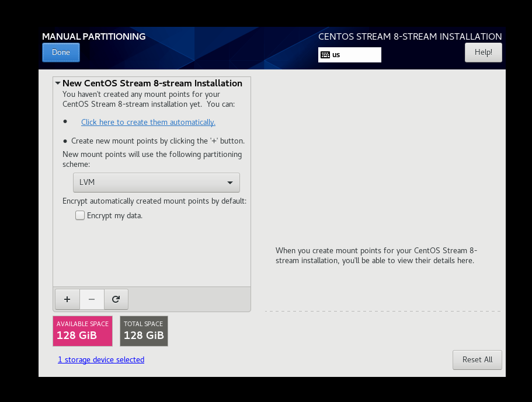
Task: Collapse the New CentOS Stream 8-stream Installation section
Action: pyautogui.click(x=58, y=83)
